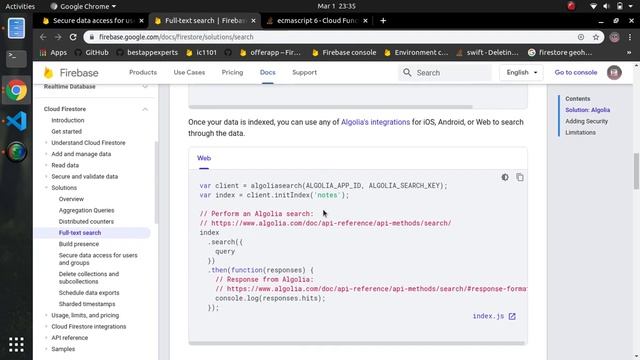Viewport: 640px width, 360px height.
Task: Open index.js source in new window
Action: pyautogui.click(x=494, y=316)
